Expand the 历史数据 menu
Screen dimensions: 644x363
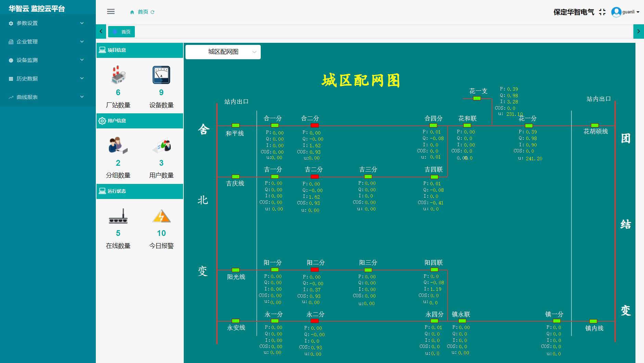(48, 79)
